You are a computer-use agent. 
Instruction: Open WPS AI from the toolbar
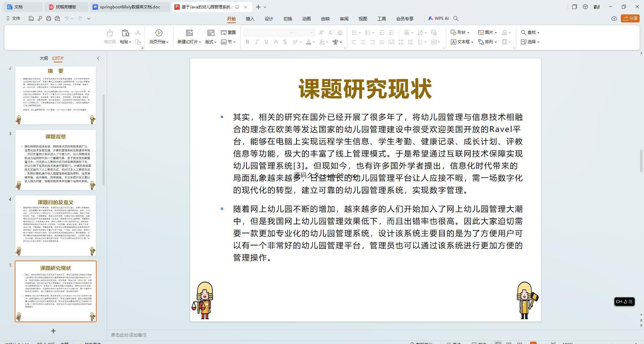pos(438,18)
